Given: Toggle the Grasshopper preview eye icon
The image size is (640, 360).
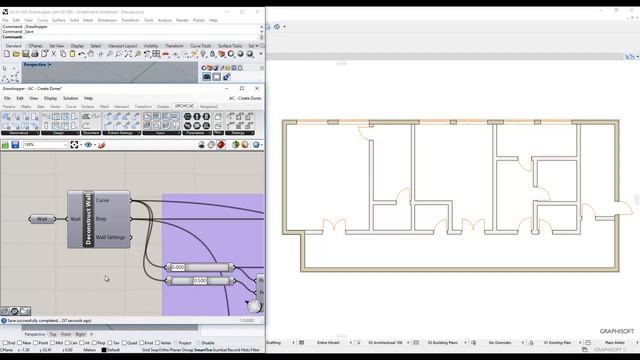Looking at the screenshot, I should tap(88, 144).
